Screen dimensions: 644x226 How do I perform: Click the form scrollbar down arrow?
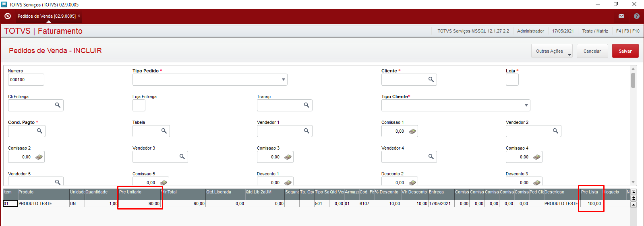tap(633, 182)
